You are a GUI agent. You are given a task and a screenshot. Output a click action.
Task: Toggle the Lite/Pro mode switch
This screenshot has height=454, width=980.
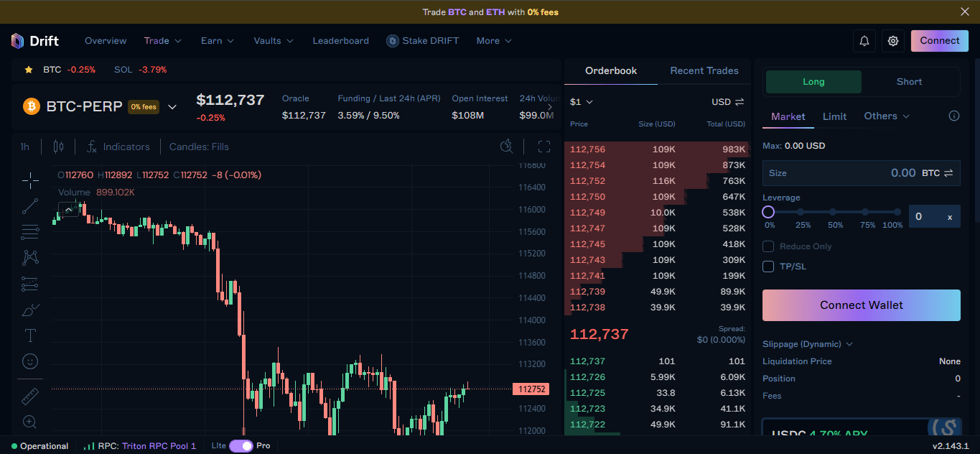tap(241, 446)
